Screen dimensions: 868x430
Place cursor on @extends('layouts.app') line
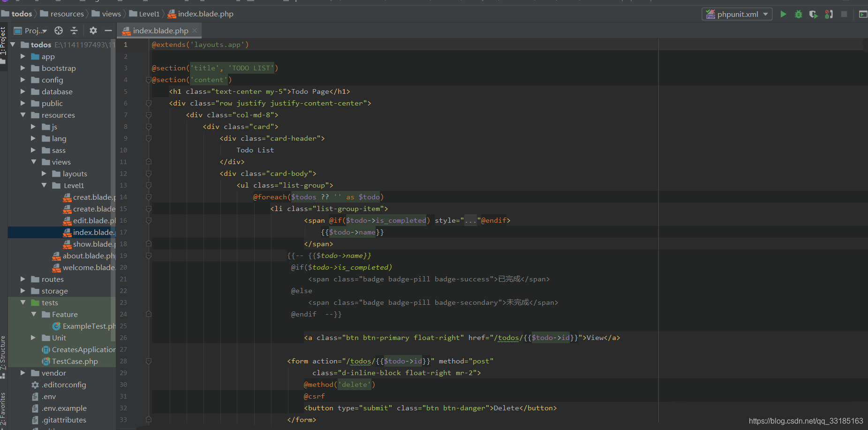(x=200, y=45)
